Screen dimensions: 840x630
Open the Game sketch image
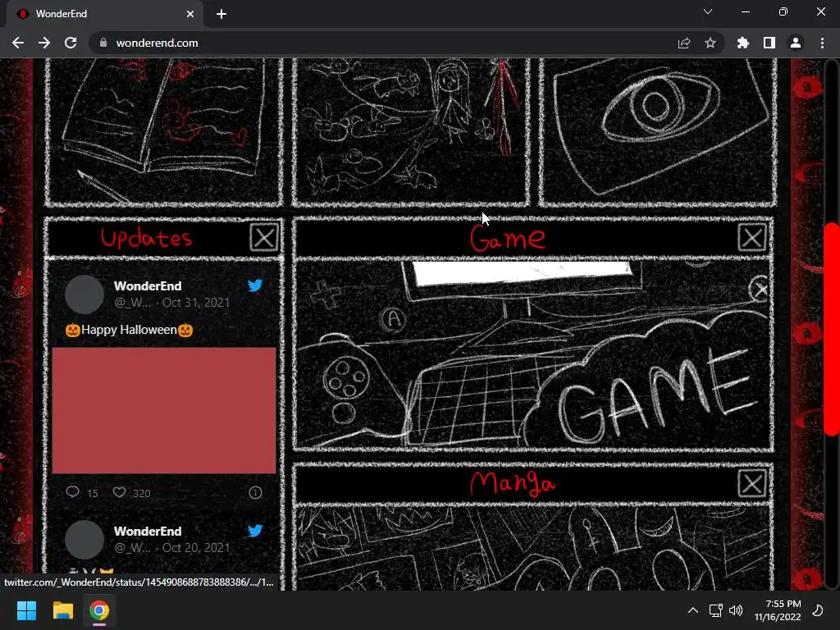tap(533, 354)
